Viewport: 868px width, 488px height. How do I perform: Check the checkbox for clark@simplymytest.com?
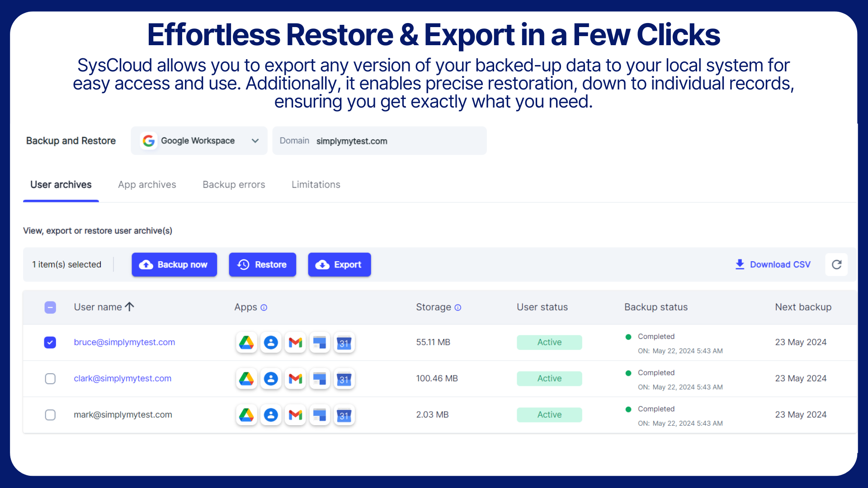pyautogui.click(x=50, y=379)
